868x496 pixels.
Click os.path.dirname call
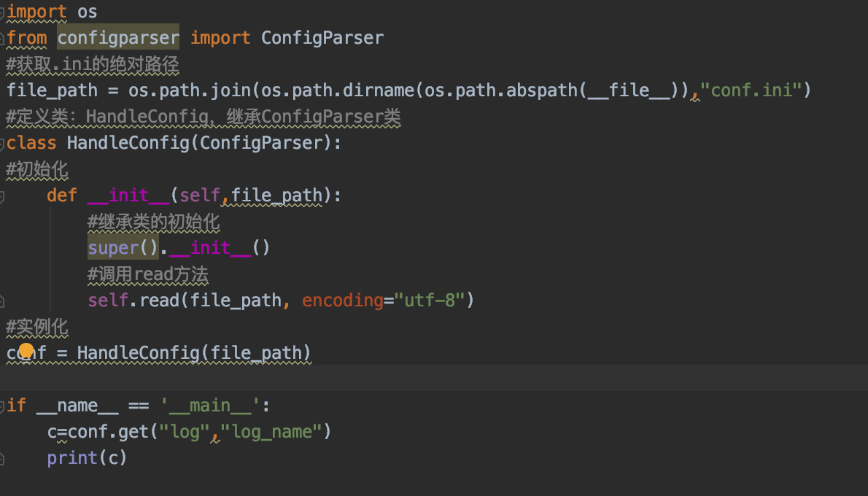pyautogui.click(x=337, y=90)
